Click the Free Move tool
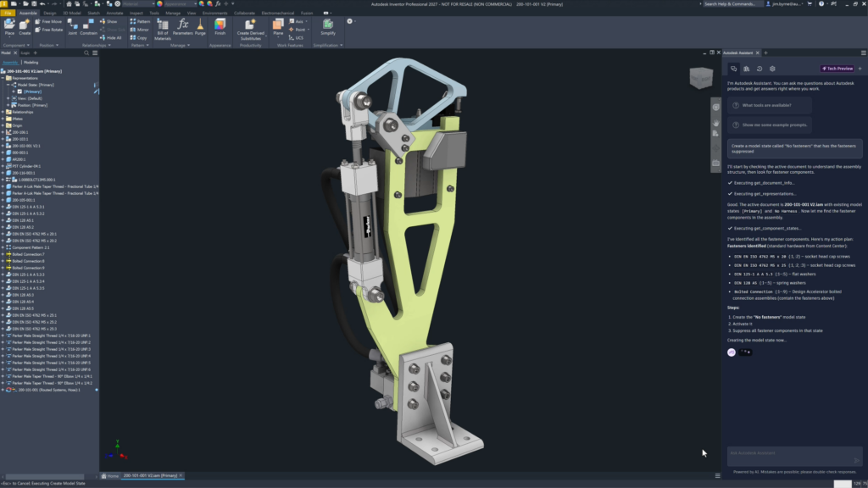 [x=48, y=21]
